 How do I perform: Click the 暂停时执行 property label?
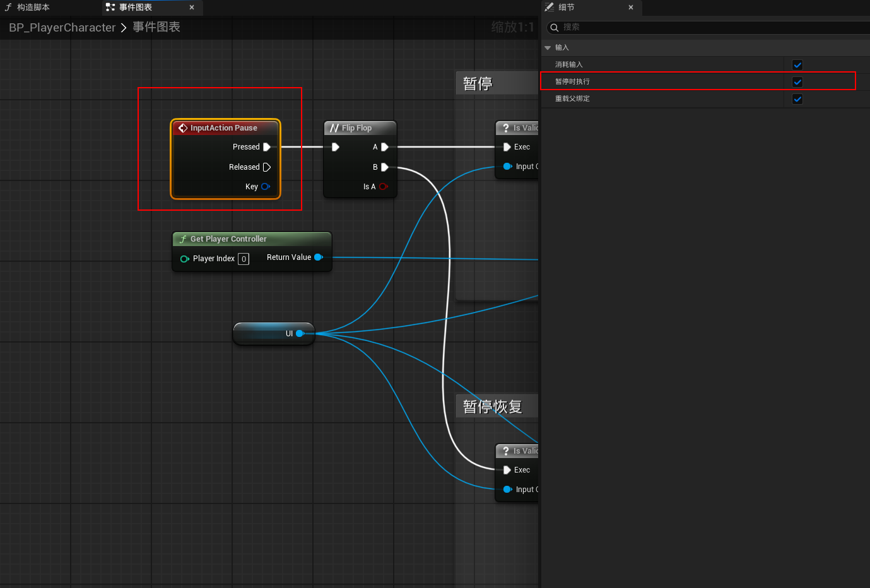point(572,82)
